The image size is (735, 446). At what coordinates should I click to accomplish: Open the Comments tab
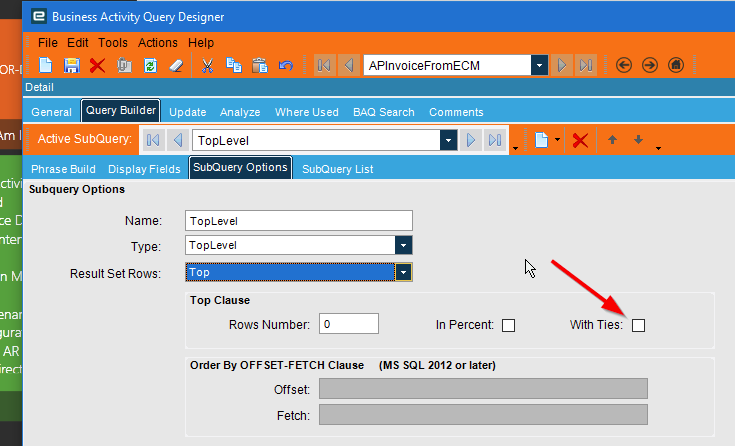pyautogui.click(x=456, y=112)
